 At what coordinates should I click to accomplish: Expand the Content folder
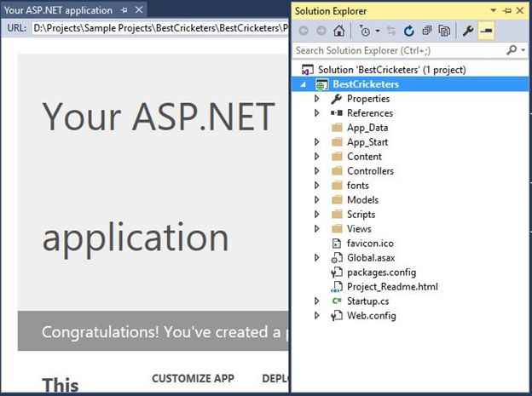(x=316, y=157)
